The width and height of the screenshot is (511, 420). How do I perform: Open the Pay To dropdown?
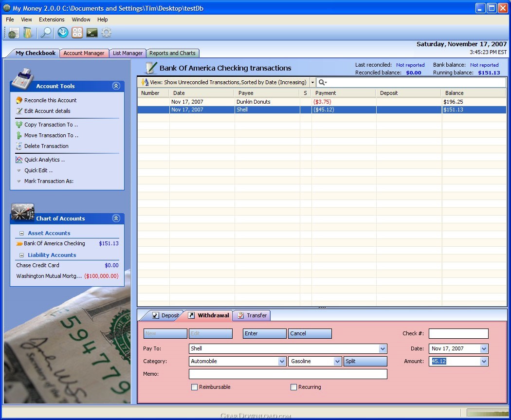383,348
